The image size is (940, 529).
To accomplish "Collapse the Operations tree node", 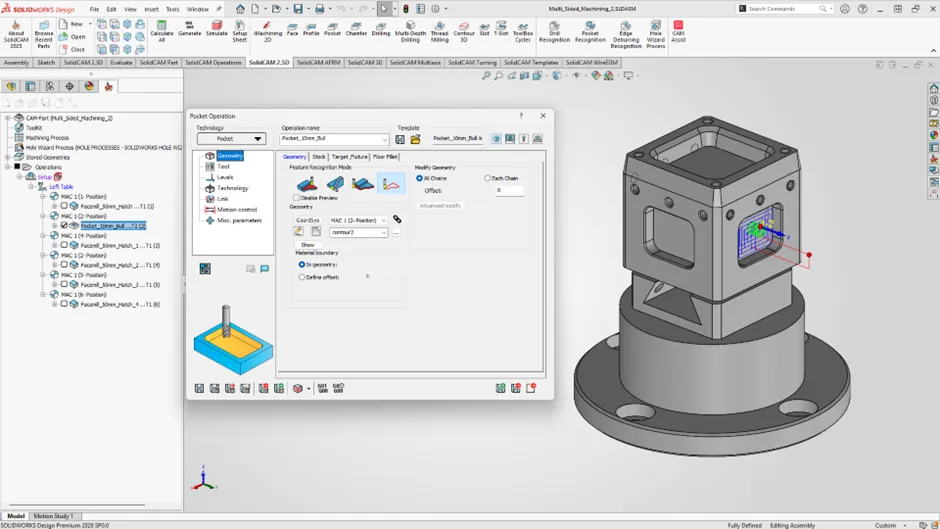I will tap(8, 167).
